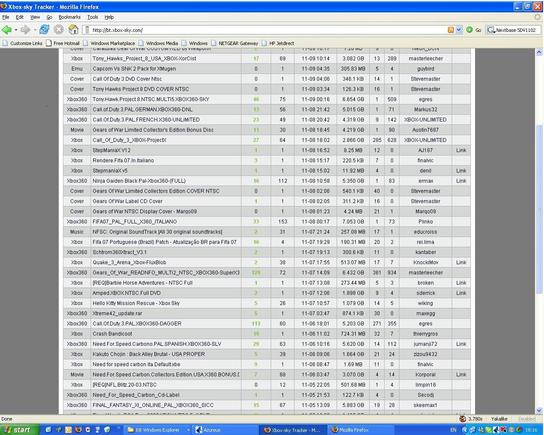The height and width of the screenshot is (435, 544).
Task: Open the Forward history dropdown arrow
Action: click(35, 30)
